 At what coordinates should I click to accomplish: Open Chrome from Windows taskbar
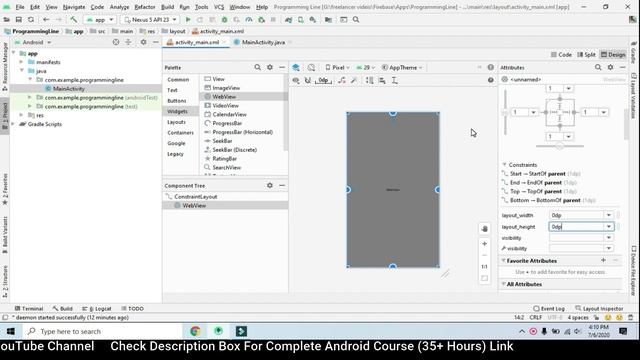195,331
